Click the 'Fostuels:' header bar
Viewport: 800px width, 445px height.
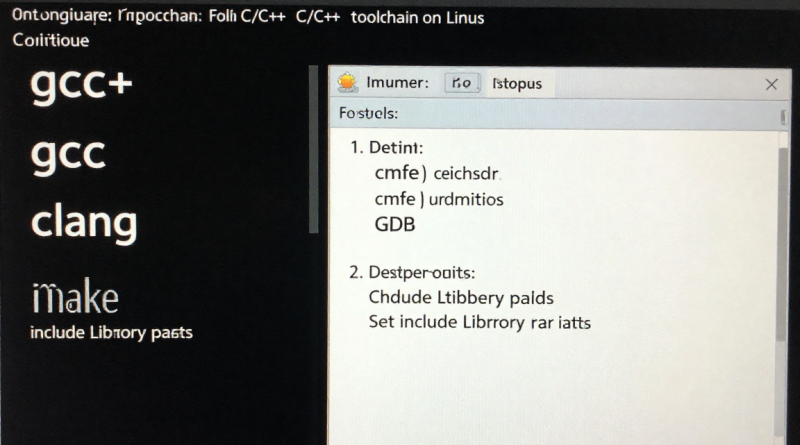point(558,113)
